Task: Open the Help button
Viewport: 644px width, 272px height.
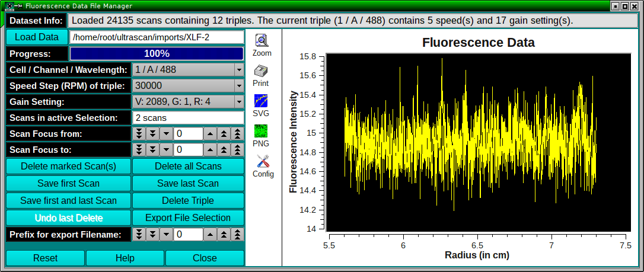Action: (x=125, y=258)
